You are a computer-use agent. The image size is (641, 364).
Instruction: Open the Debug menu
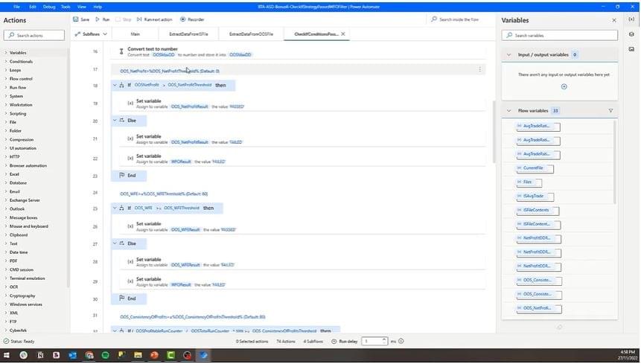(48, 6)
